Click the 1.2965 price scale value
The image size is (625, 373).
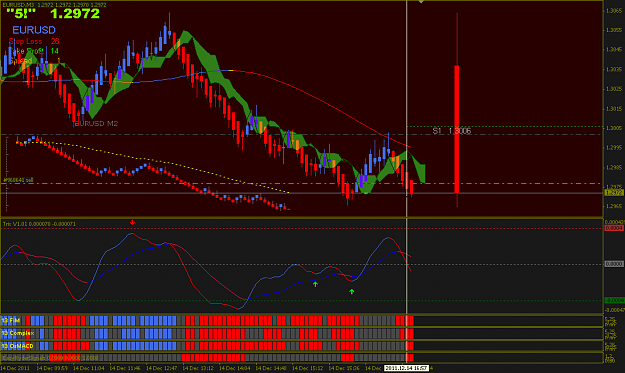pyautogui.click(x=614, y=206)
